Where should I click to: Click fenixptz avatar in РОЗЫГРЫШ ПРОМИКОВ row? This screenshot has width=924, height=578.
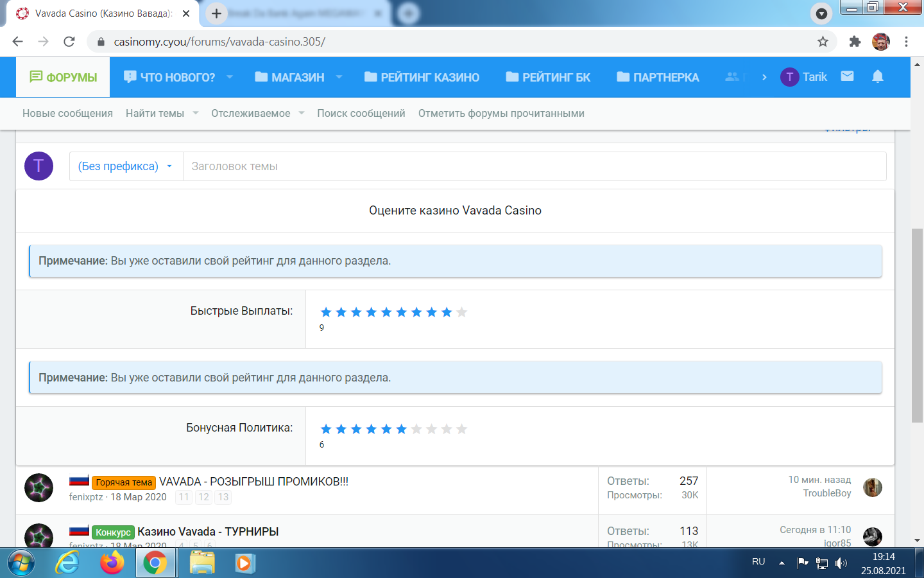point(38,487)
